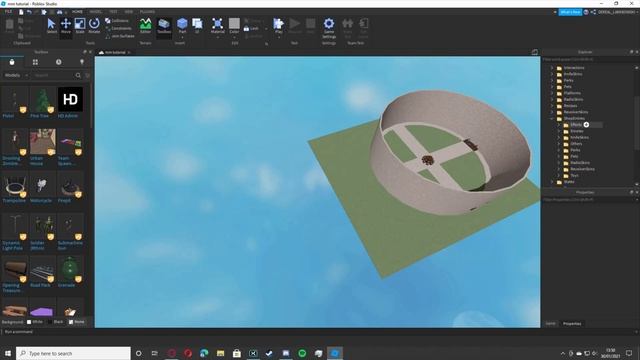Screen dimensions: 640x360
Task: Open Microsoft Edge from the taskbar
Action: pyautogui.click(x=204, y=353)
